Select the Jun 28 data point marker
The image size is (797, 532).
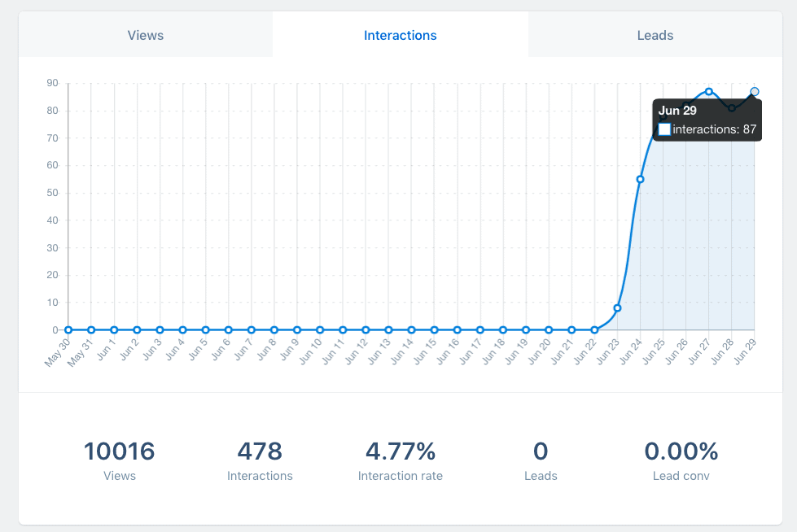point(732,107)
